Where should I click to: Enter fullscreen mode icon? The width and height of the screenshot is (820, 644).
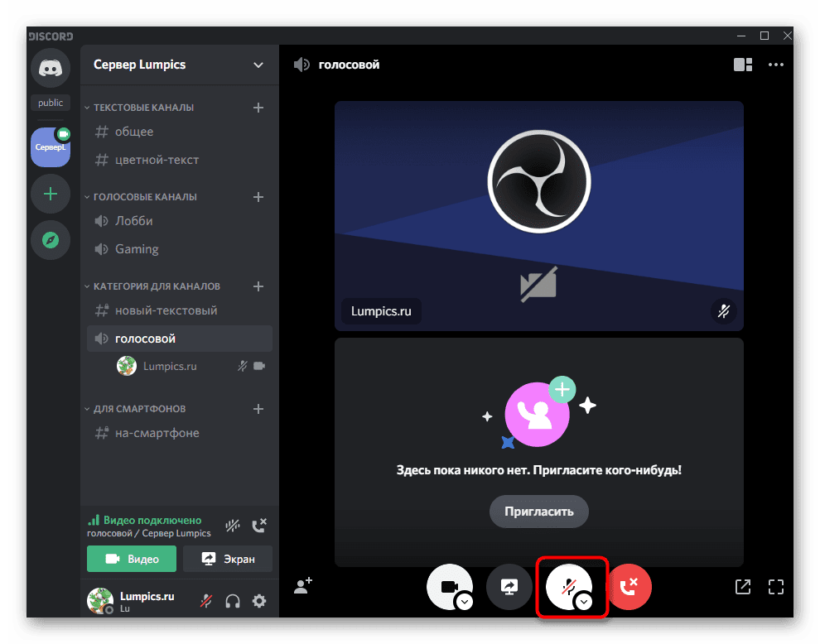pyautogui.click(x=776, y=587)
